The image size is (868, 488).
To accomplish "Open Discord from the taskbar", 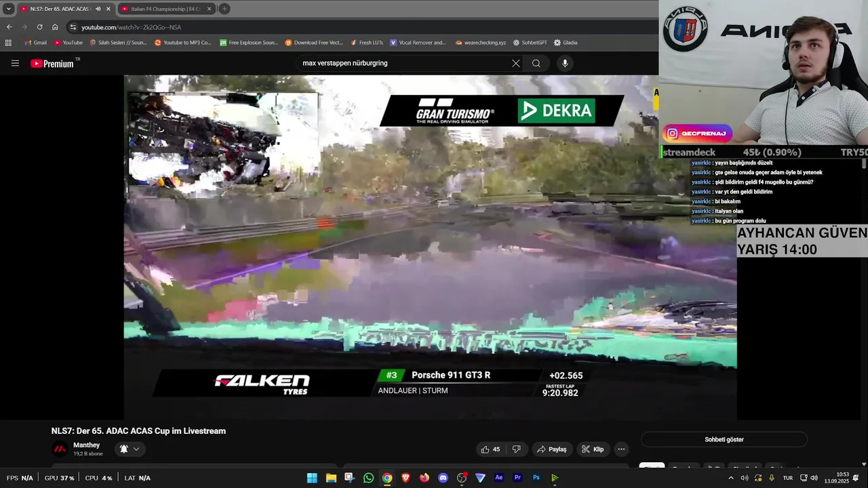I will click(443, 478).
